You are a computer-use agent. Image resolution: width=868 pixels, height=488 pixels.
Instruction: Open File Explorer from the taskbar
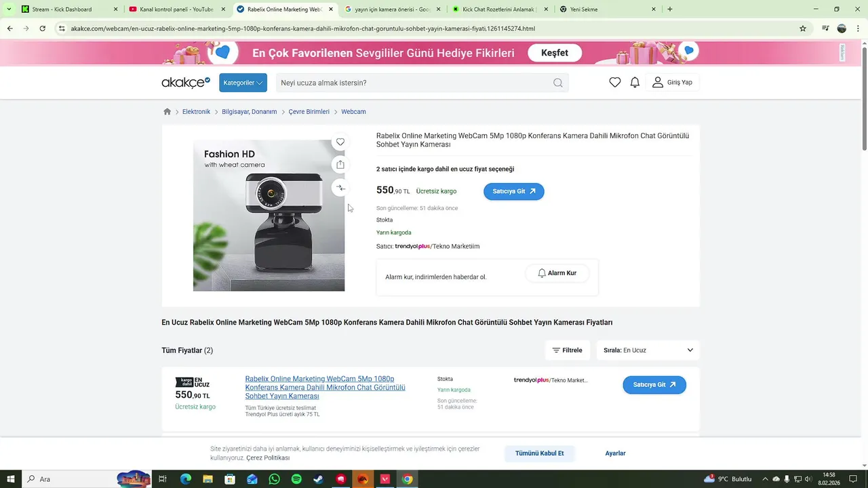tap(208, 479)
